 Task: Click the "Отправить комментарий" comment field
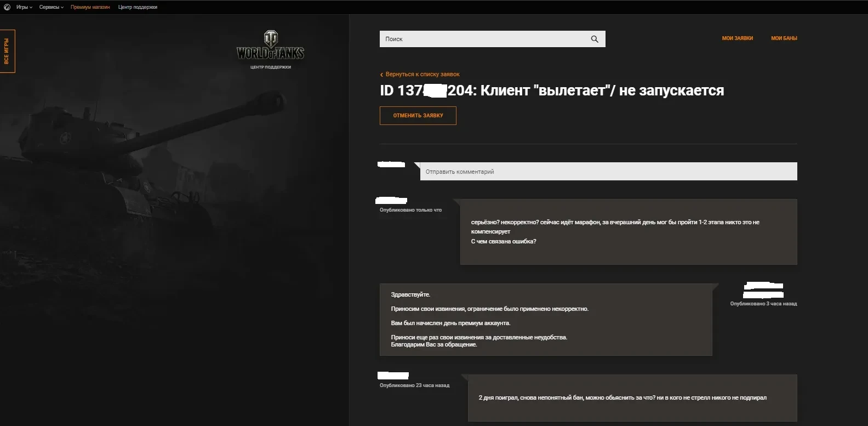608,172
